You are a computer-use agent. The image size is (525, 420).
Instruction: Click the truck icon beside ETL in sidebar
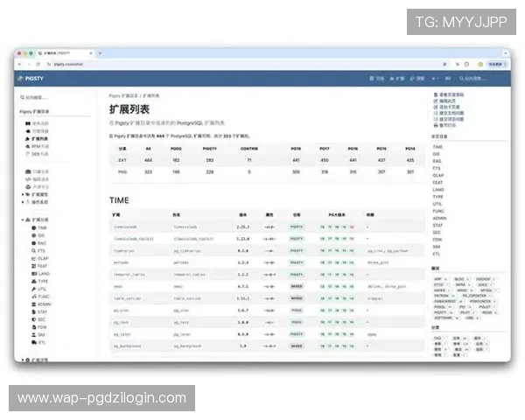pyautogui.click(x=34, y=342)
